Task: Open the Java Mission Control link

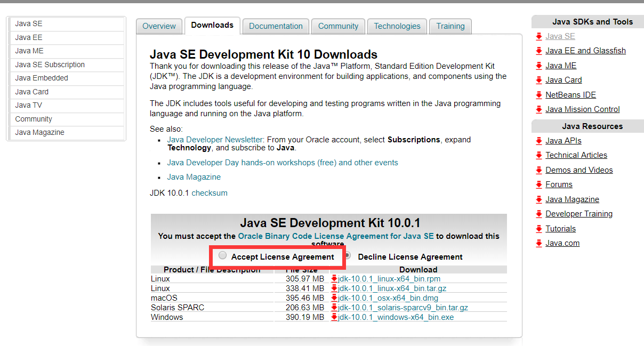Action: [583, 110]
